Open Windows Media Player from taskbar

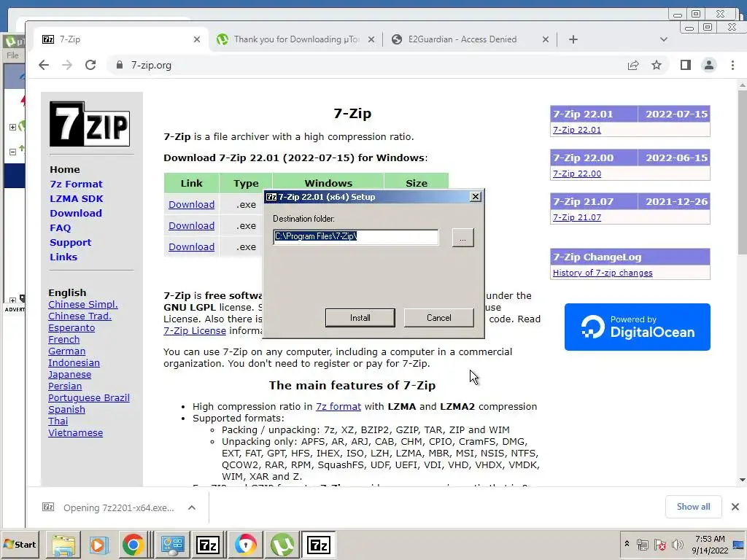98,545
